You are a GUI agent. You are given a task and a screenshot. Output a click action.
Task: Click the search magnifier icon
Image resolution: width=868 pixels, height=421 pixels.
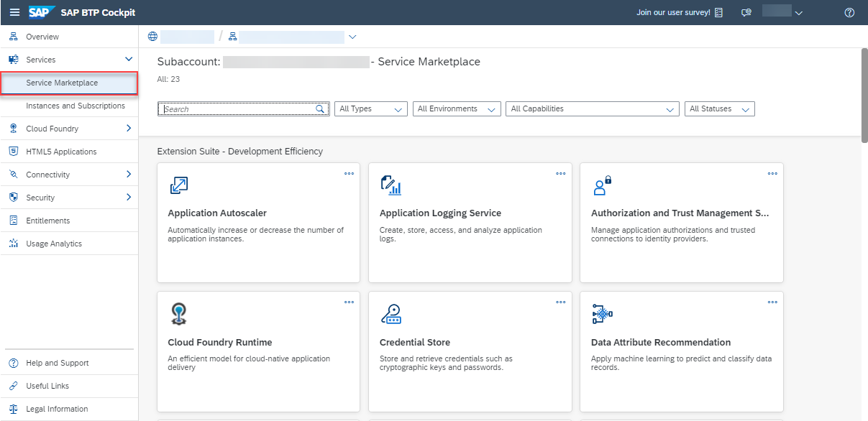(x=320, y=109)
